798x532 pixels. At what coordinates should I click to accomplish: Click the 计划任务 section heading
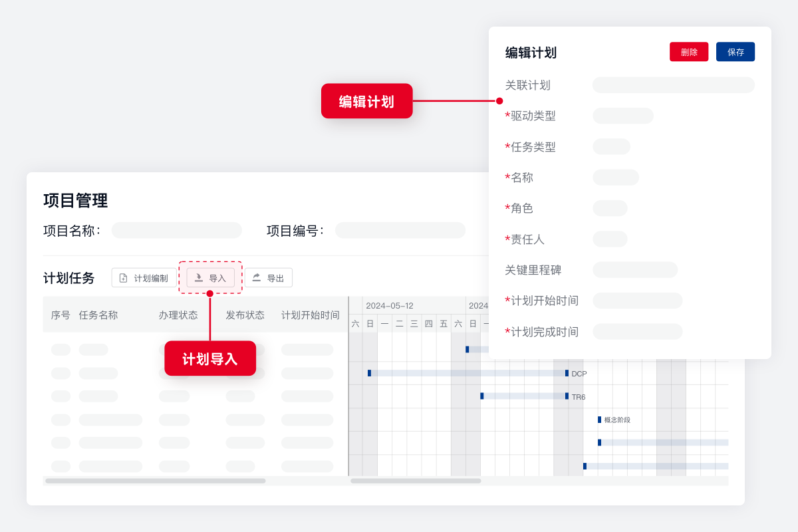(69, 278)
